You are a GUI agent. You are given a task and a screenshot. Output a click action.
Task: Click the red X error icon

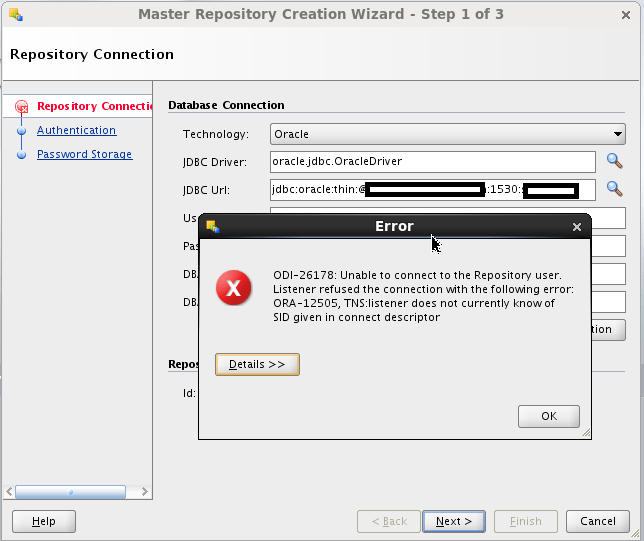click(234, 288)
